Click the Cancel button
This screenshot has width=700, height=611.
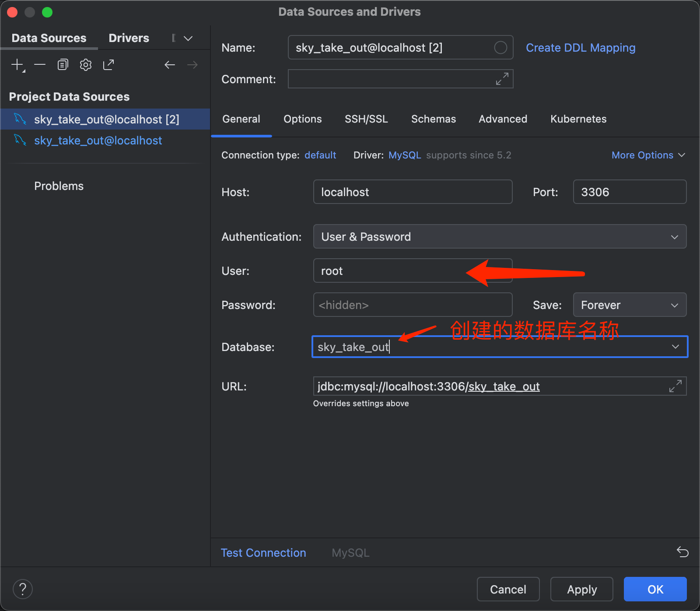point(508,589)
